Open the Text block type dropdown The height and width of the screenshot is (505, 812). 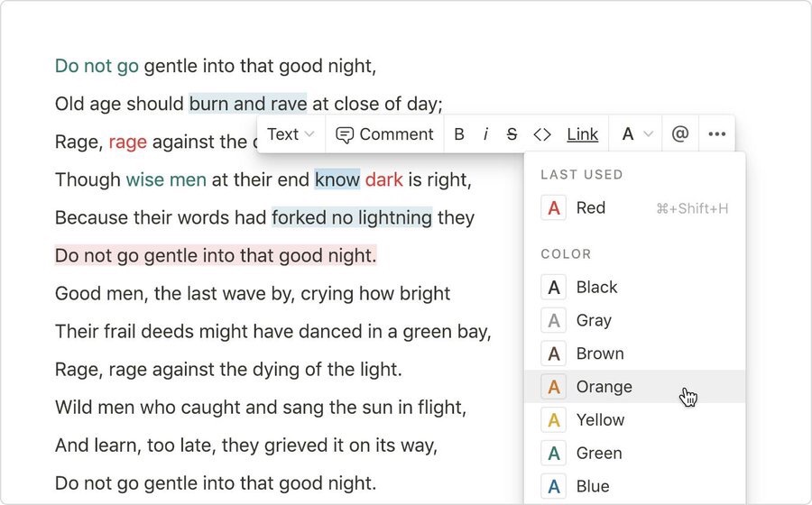click(x=291, y=134)
